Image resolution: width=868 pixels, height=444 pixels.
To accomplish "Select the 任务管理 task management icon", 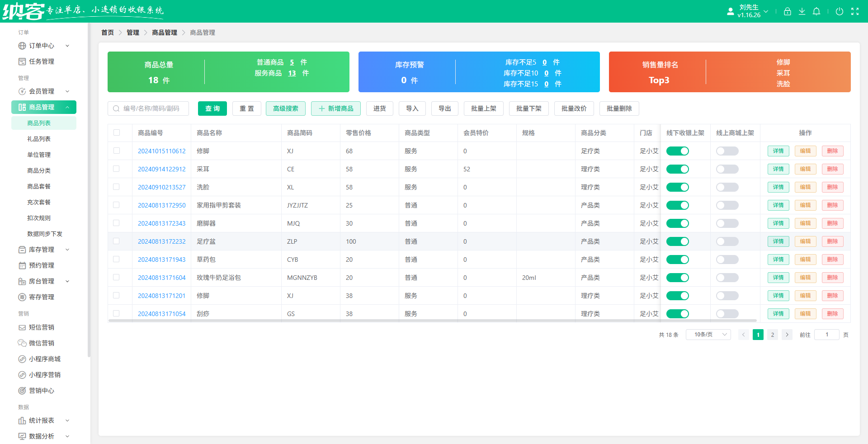I will [22, 61].
